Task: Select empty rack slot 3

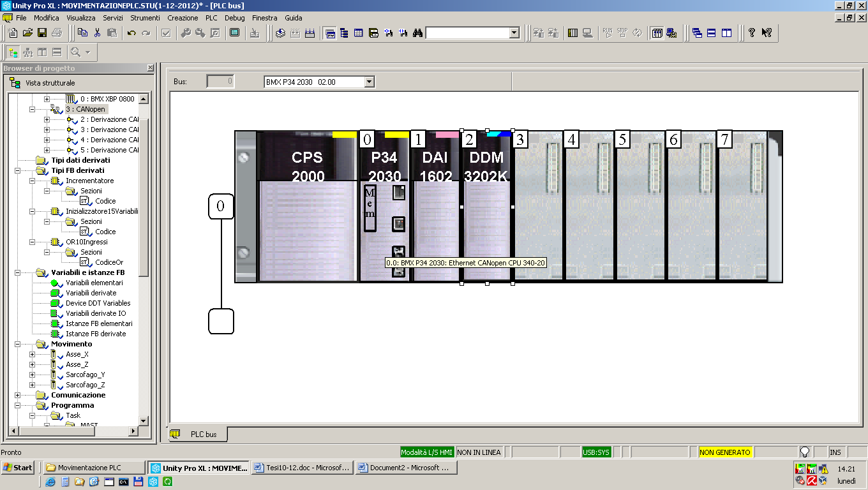Action: click(538, 206)
